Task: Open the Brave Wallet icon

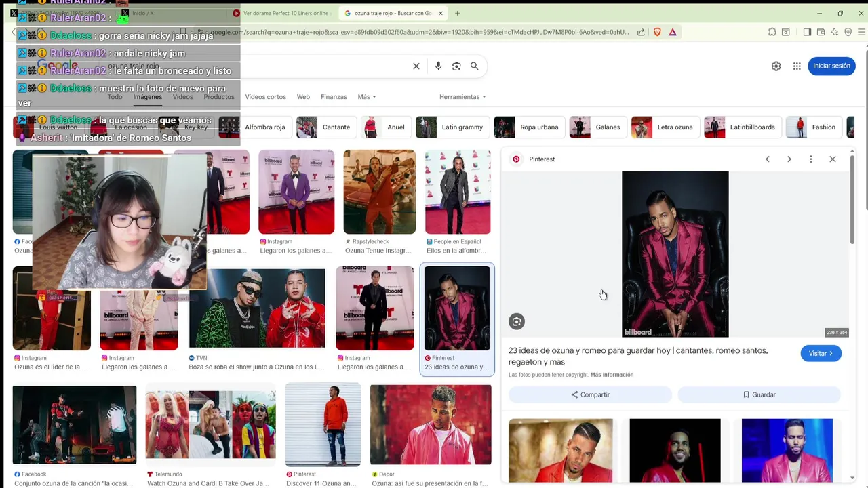Action: 821,32
